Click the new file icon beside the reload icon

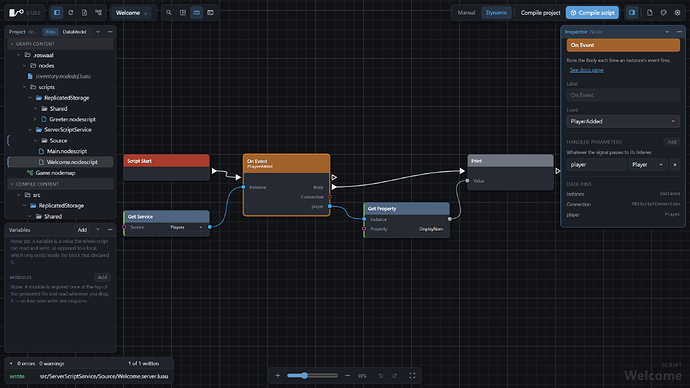click(84, 12)
